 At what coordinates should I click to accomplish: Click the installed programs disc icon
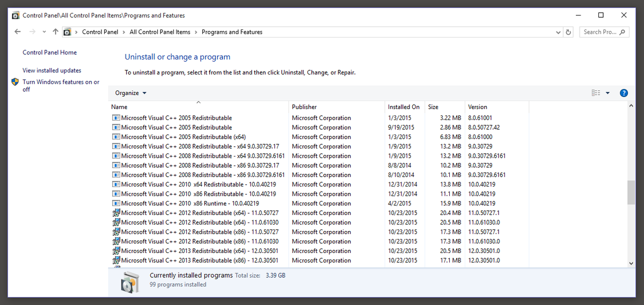point(130,282)
